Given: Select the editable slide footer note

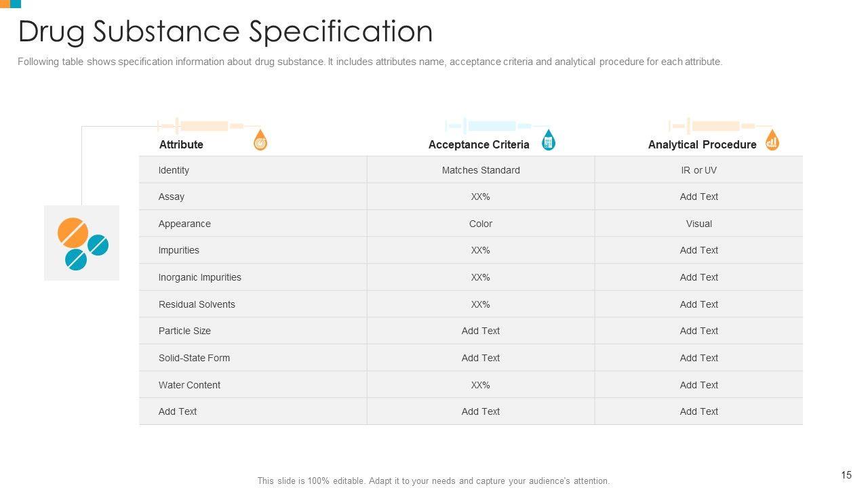Looking at the screenshot, I should tap(433, 481).
